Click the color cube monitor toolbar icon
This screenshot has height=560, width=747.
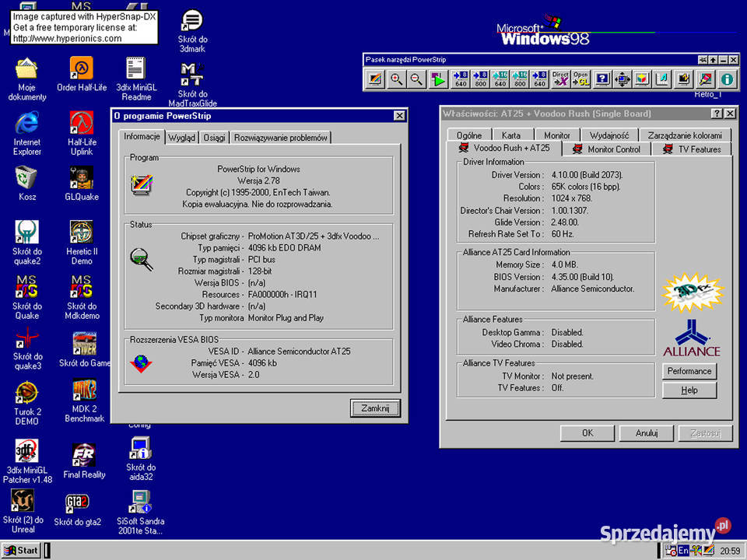(642, 79)
